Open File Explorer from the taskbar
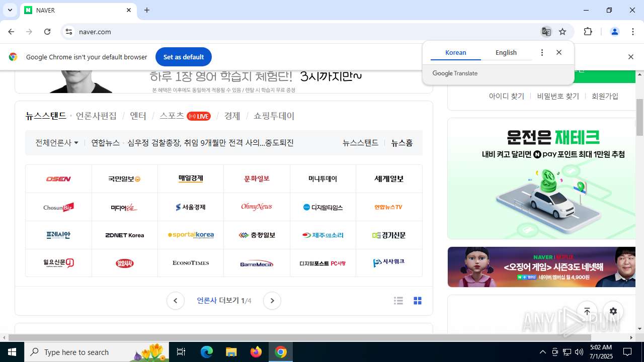The image size is (644, 362). pos(231,352)
